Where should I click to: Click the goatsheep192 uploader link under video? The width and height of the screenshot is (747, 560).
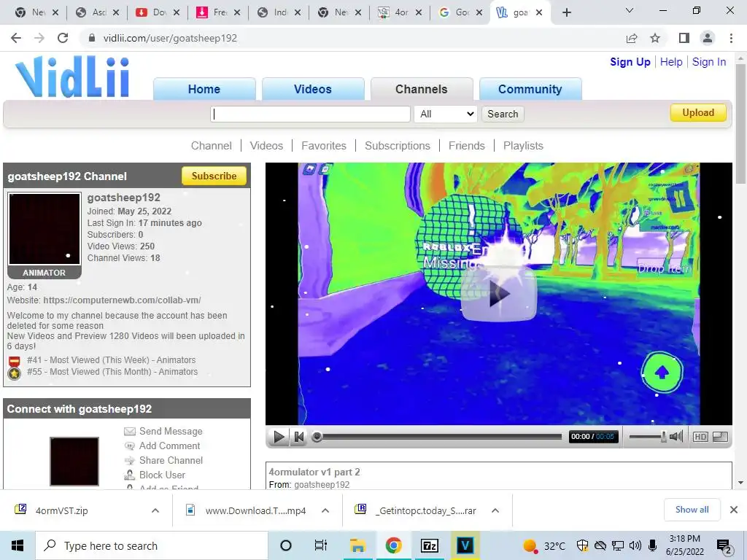point(322,484)
